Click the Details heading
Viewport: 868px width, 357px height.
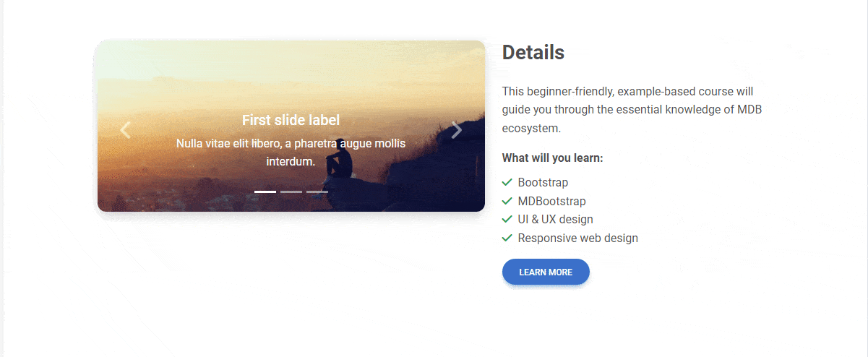point(533,53)
